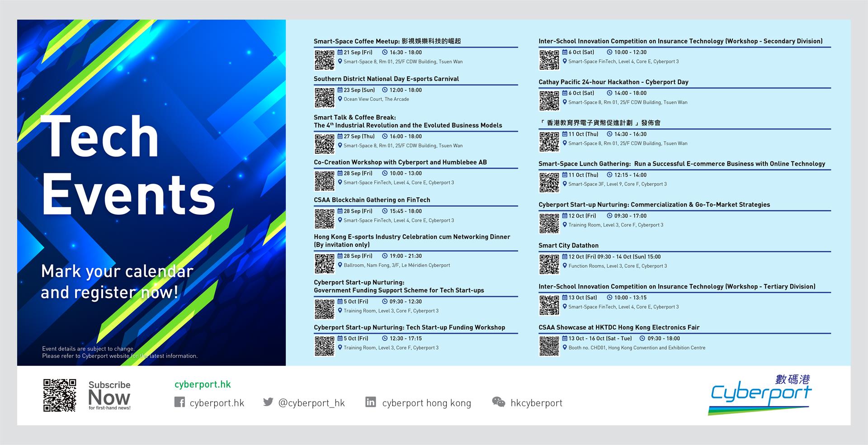Click the WeChat icon beside hkcyberport

499,402
